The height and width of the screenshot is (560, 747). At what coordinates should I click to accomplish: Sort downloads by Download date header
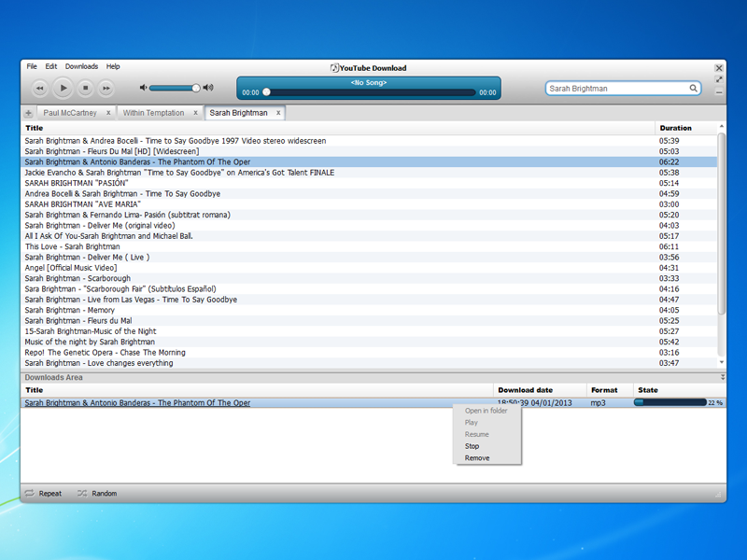click(540, 390)
